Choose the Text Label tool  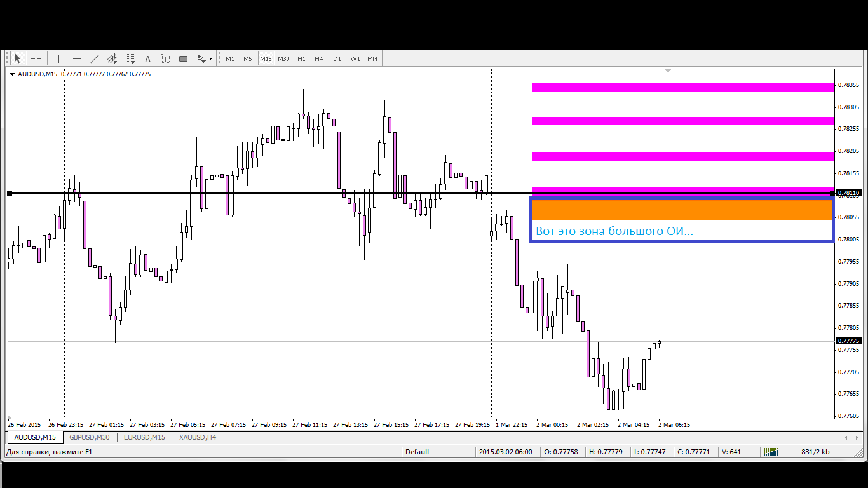pos(165,58)
